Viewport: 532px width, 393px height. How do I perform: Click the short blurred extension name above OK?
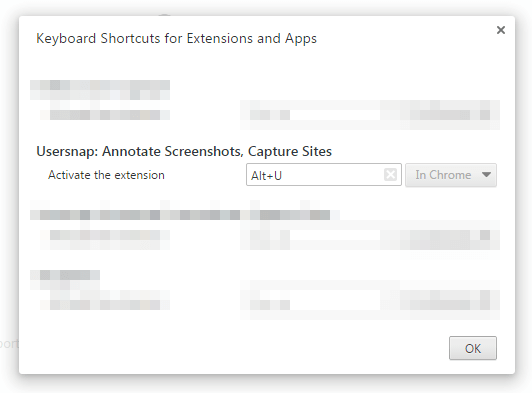(65, 275)
